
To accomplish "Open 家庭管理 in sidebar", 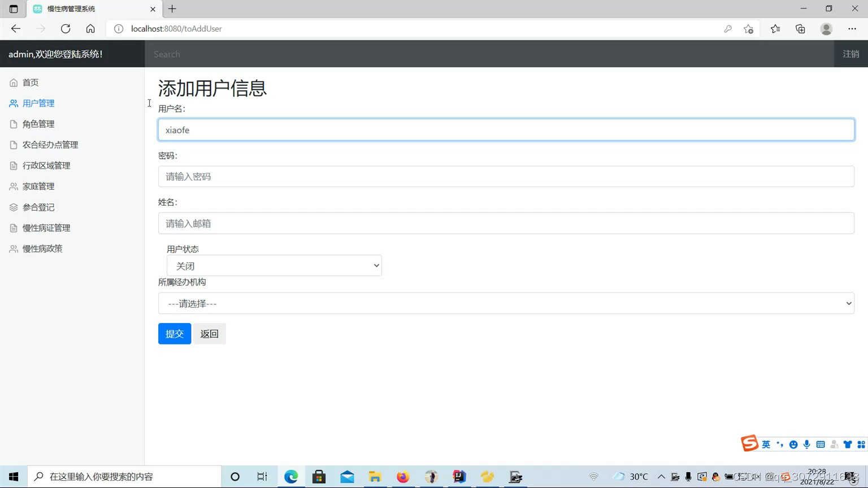I will tap(38, 186).
